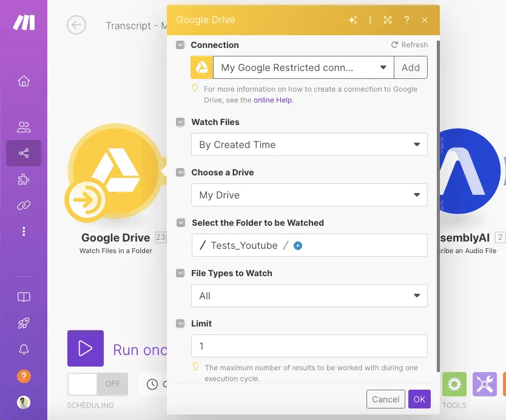Open the Team (people) section
Screen dimensions: 506x420
pyautogui.click(x=24, y=127)
